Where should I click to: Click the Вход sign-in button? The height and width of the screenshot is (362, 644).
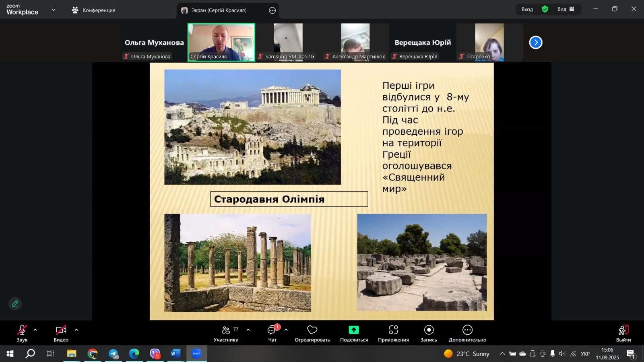[x=527, y=9]
